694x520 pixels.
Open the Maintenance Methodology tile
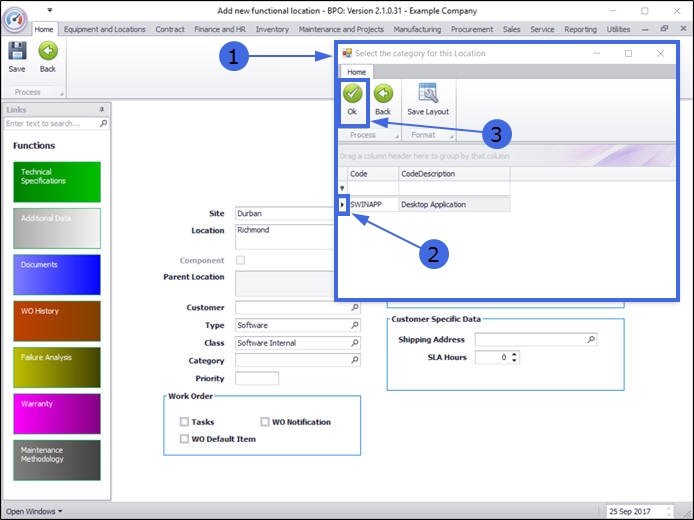point(57,460)
